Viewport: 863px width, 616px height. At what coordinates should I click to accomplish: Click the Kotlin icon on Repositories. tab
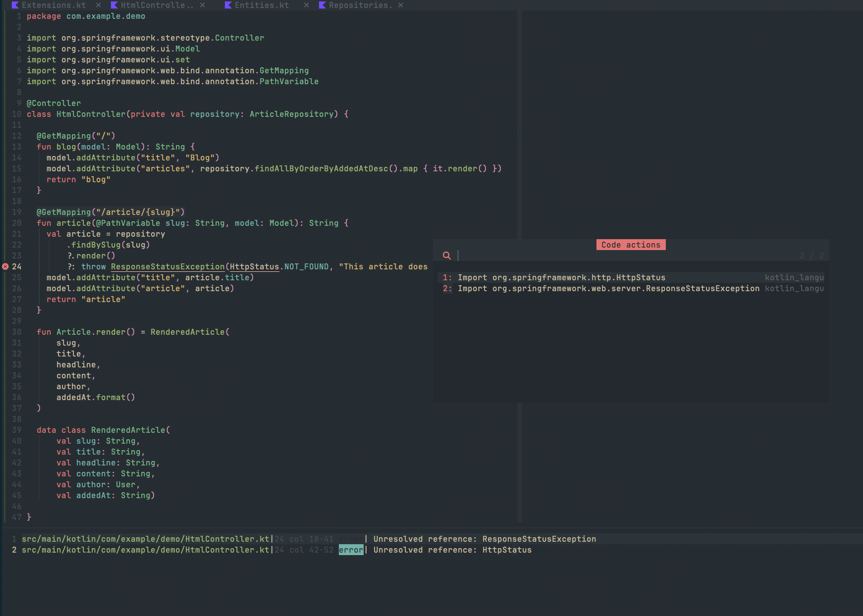click(x=322, y=5)
